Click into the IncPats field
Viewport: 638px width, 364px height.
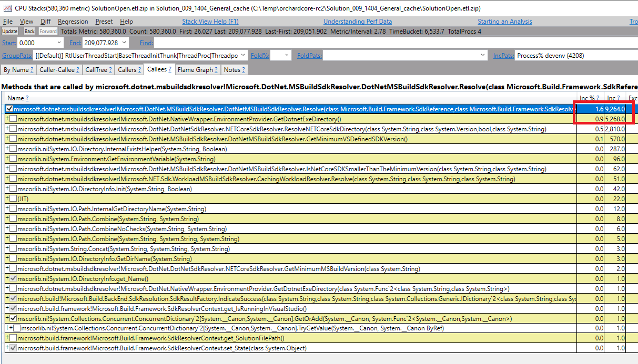click(576, 55)
